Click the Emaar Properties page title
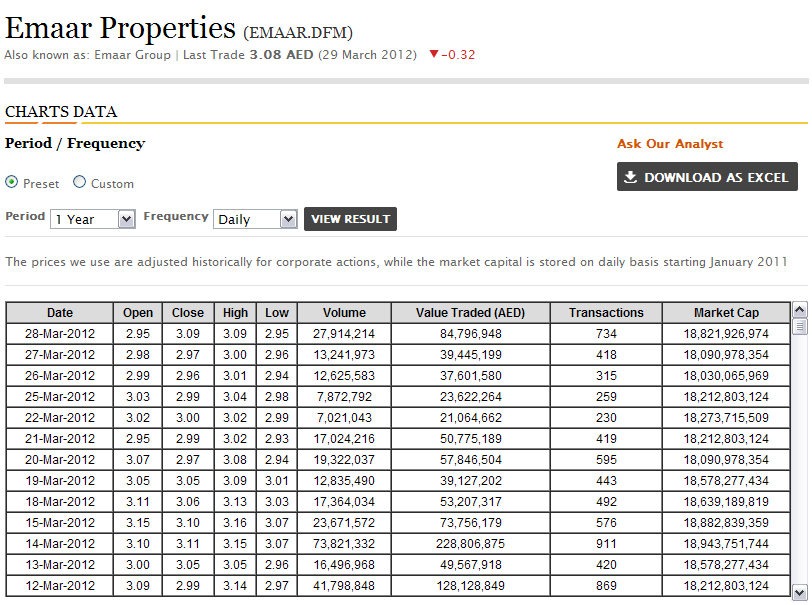 tap(120, 28)
